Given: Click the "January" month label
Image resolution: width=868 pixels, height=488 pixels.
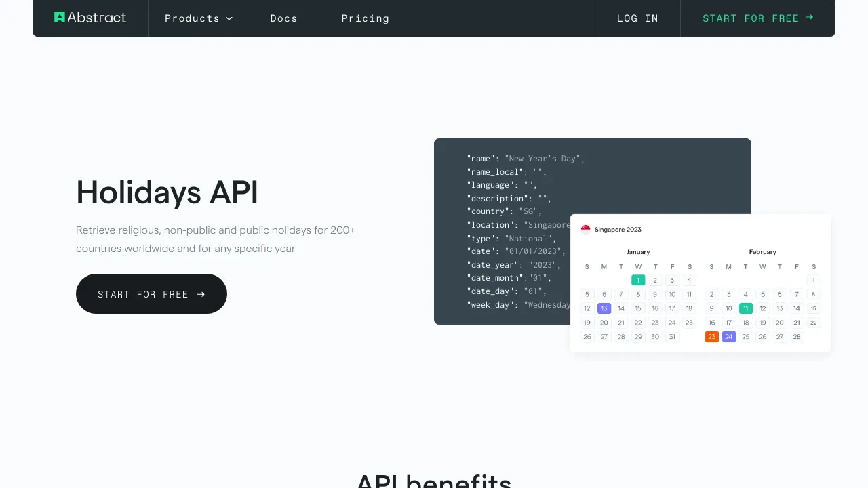Looking at the screenshot, I should coord(638,252).
